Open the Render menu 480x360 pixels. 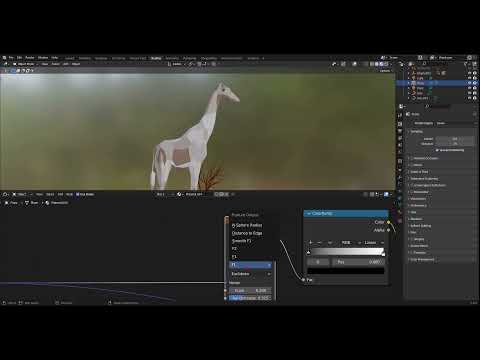click(30, 58)
